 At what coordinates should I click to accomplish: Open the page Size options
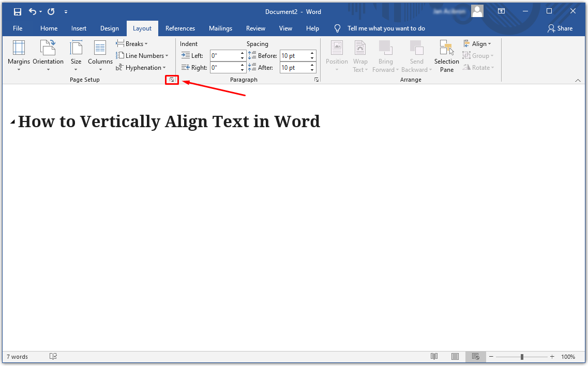click(x=76, y=55)
